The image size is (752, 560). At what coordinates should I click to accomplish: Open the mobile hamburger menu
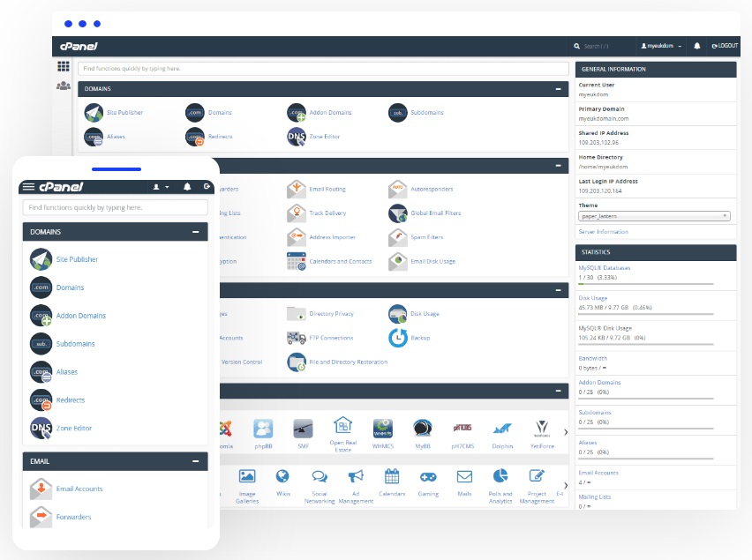[x=28, y=187]
